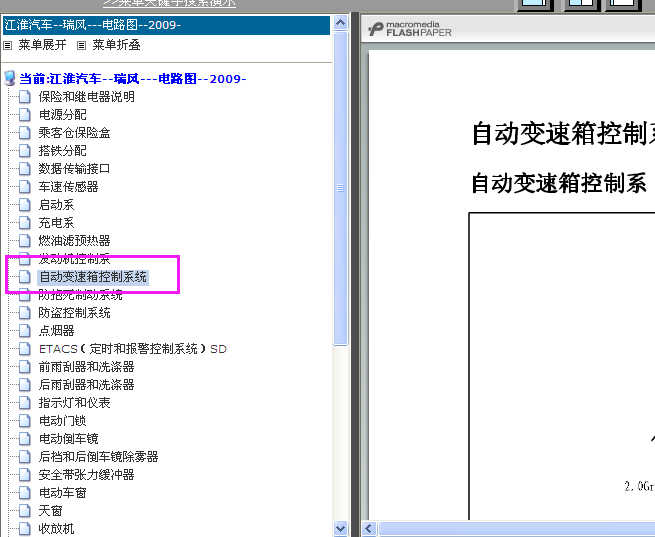The height and width of the screenshot is (537, 655).
Task: Click page icon next to 燃油滤预热器
Action: 25,241
